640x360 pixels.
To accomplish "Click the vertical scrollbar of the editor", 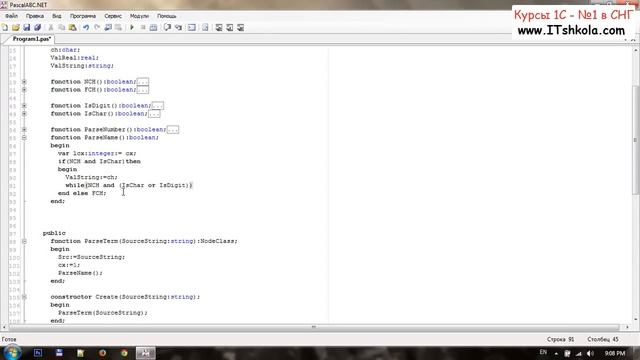I will click(x=636, y=140).
